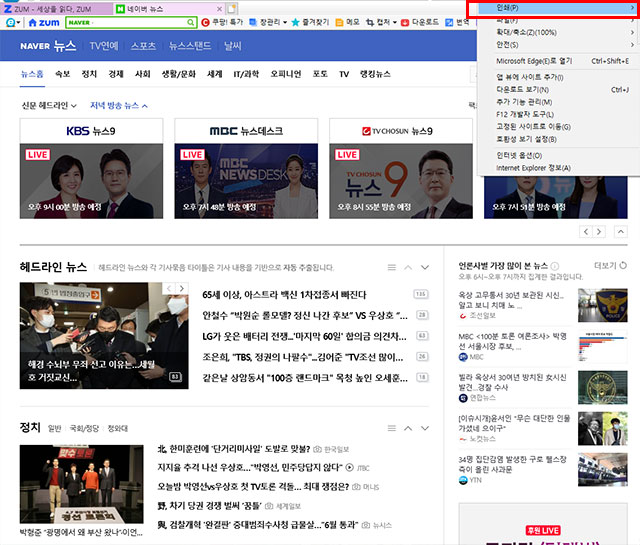Select the IT/과학 category tab

point(246,74)
